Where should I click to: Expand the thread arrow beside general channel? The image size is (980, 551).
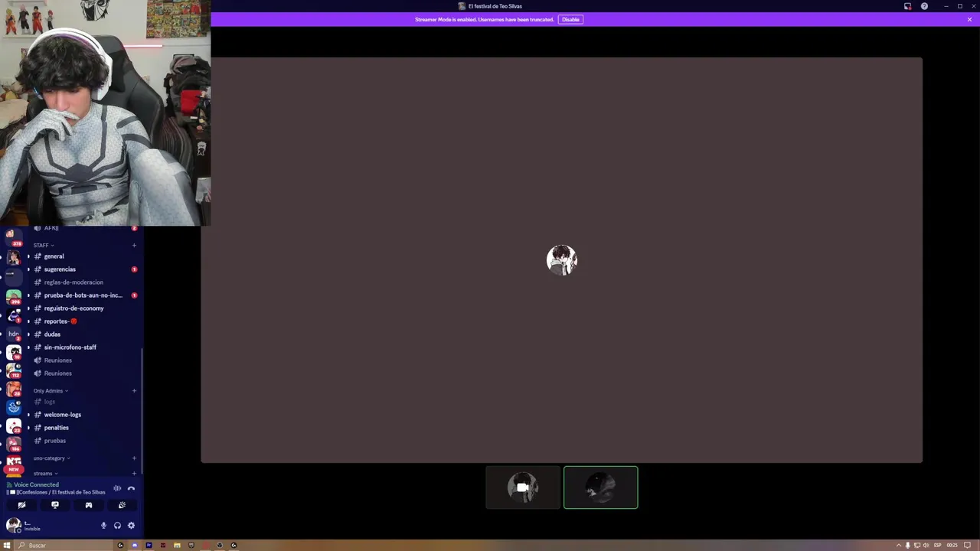(x=28, y=256)
